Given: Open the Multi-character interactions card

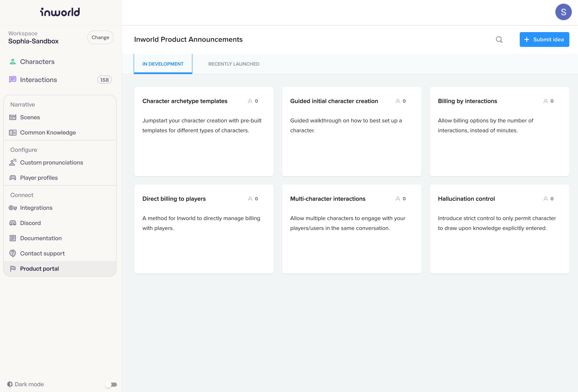Looking at the screenshot, I should [x=327, y=199].
